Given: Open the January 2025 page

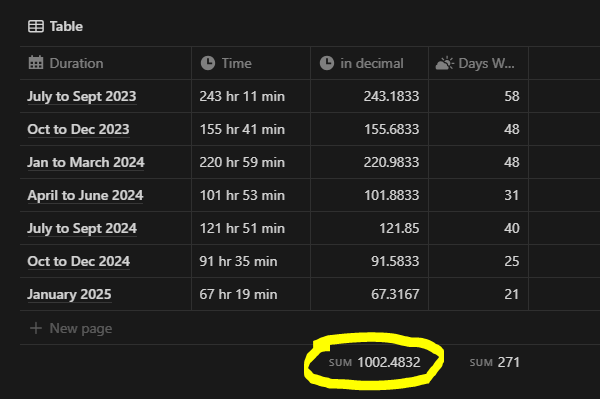Looking at the screenshot, I should [69, 294].
